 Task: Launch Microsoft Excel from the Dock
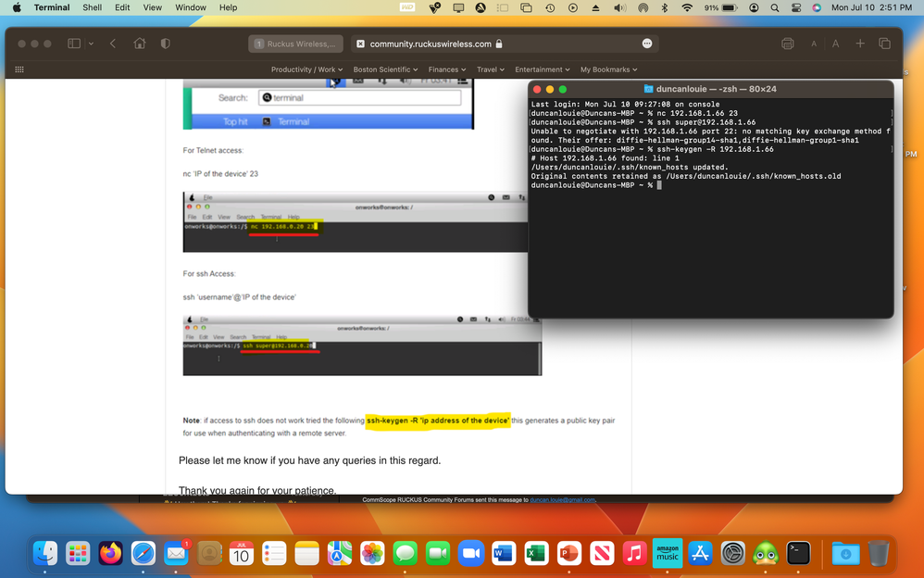tap(536, 553)
